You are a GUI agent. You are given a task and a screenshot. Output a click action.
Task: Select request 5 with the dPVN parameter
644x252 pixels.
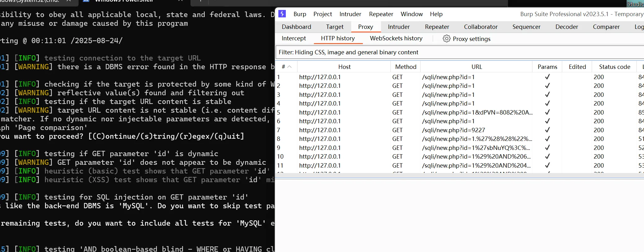(x=477, y=112)
